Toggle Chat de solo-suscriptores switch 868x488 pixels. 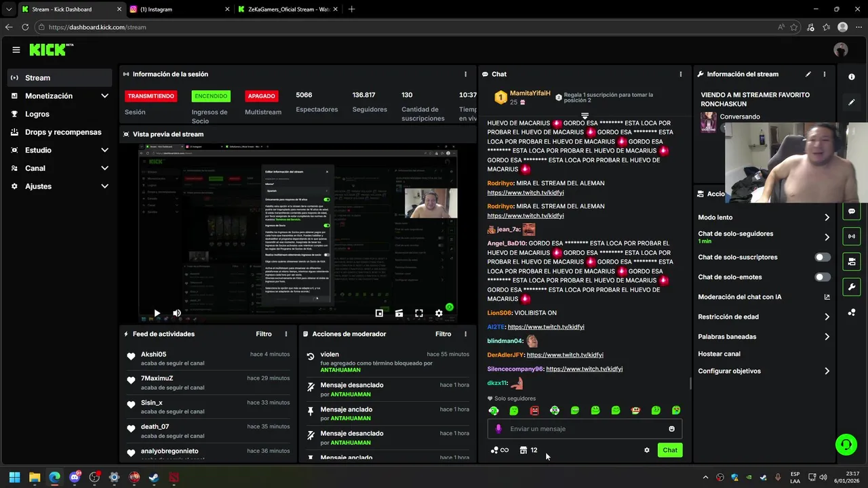click(x=823, y=258)
